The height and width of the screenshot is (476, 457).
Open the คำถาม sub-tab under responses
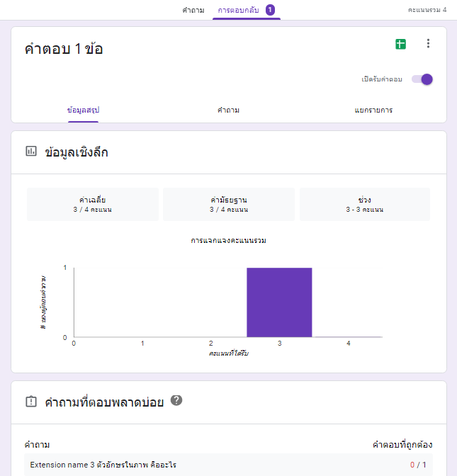(228, 110)
